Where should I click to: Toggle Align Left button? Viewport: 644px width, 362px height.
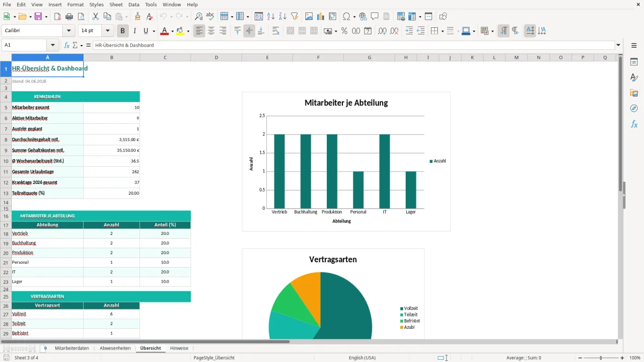[199, 31]
